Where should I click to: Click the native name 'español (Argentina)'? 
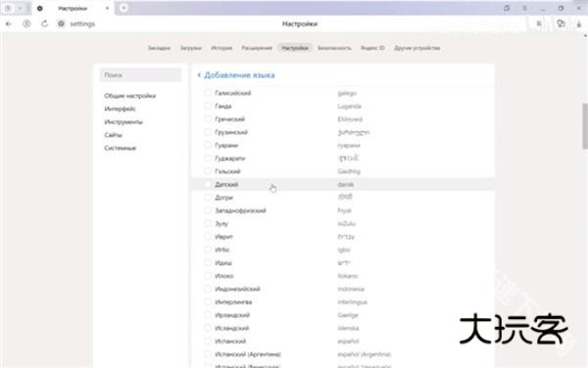pos(365,354)
